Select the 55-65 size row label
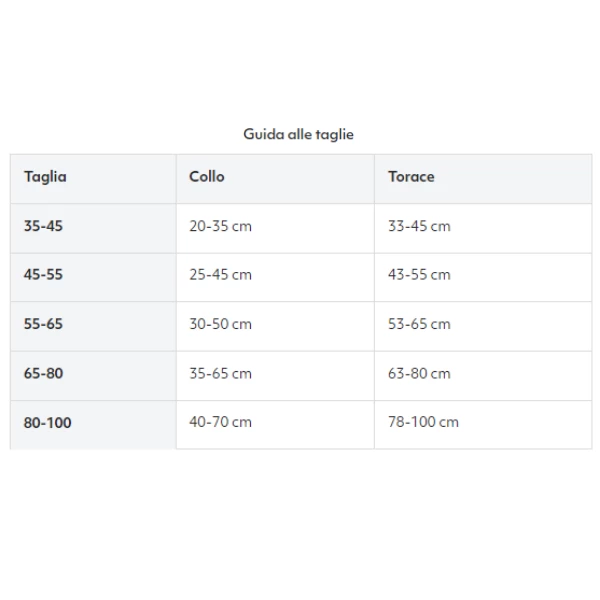 point(43,324)
